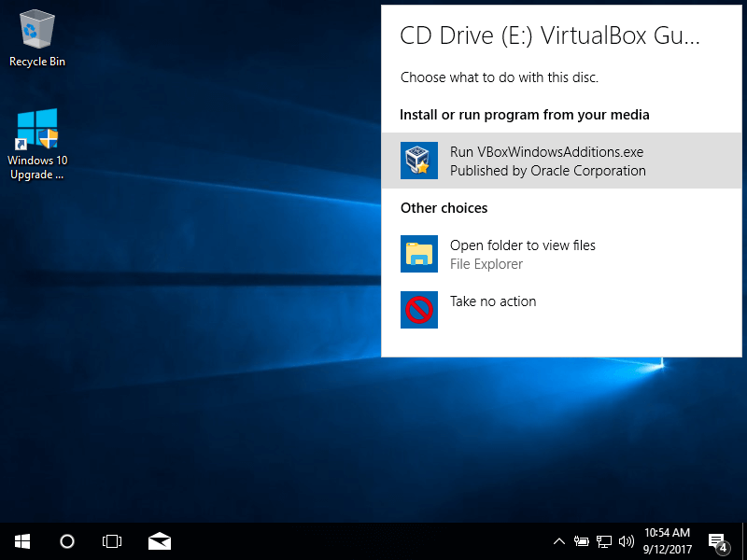Open the volume speaker tray icon
747x560 pixels.
point(627,541)
